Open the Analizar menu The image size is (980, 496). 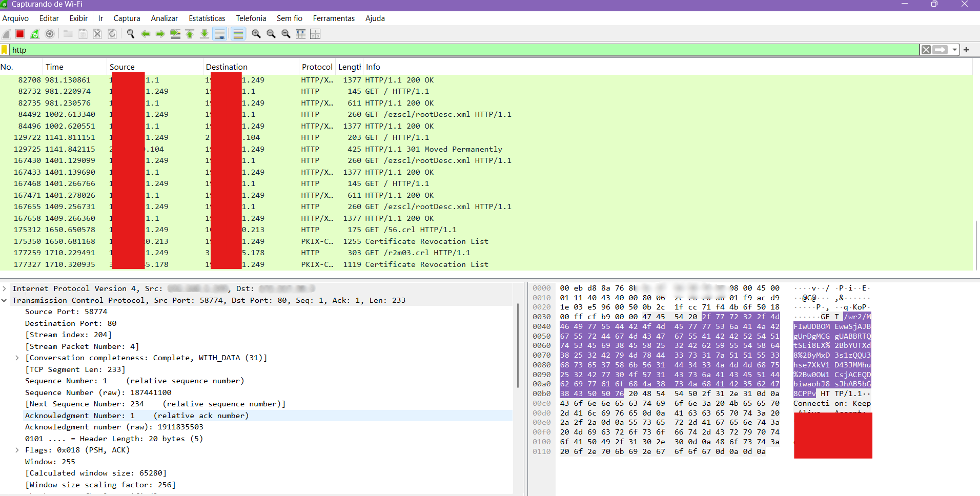[x=164, y=18]
